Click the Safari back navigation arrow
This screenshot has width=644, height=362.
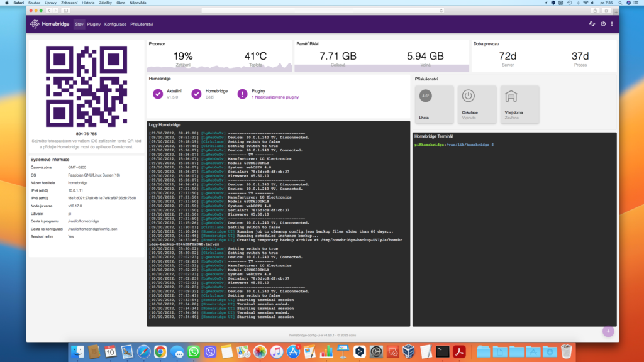coord(48,11)
